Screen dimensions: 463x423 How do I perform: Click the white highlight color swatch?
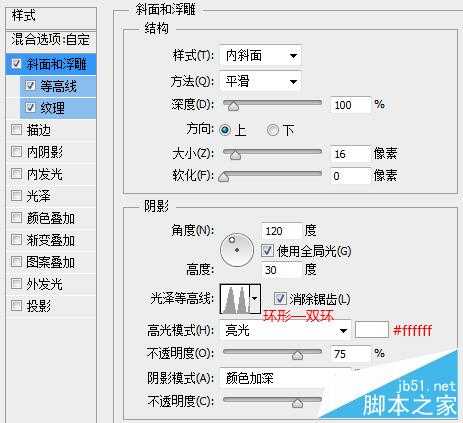tap(372, 330)
